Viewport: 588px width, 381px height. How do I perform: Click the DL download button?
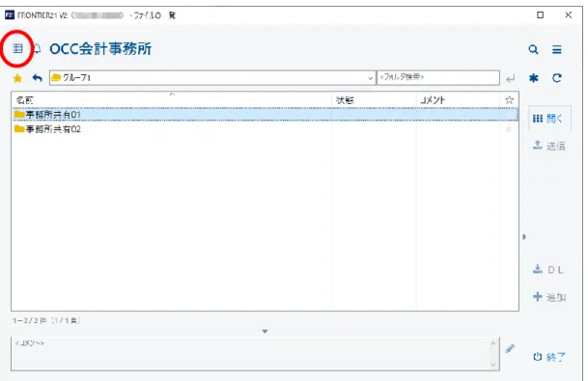[547, 270]
